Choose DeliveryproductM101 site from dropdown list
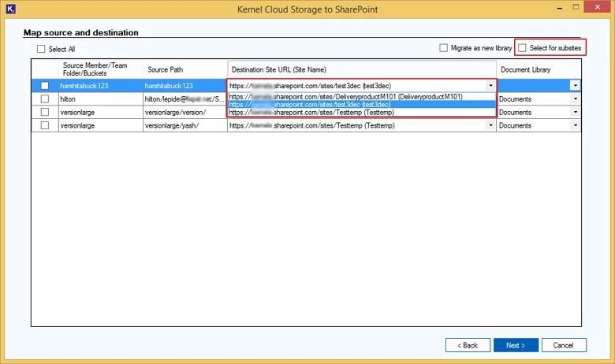This screenshot has width=615, height=364. [362, 97]
